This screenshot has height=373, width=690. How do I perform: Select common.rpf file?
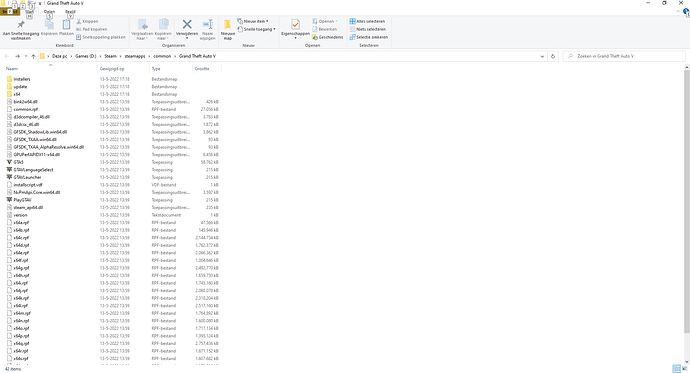pos(22,109)
